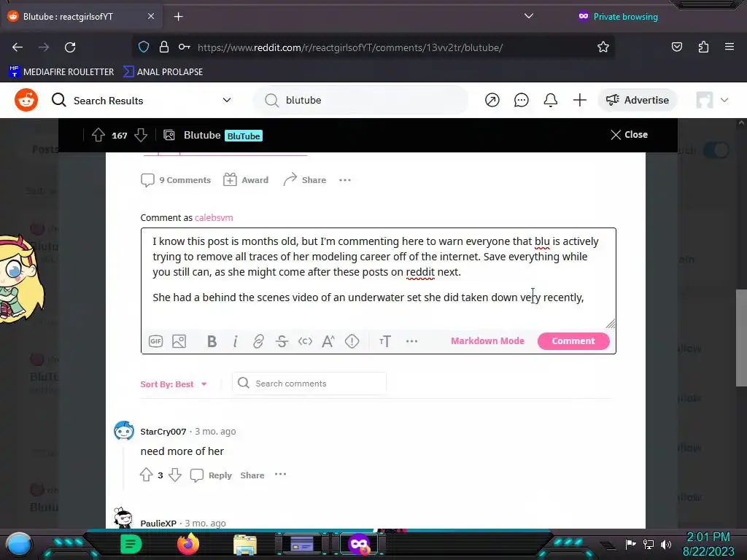Click the browser address bar URL

click(x=350, y=47)
